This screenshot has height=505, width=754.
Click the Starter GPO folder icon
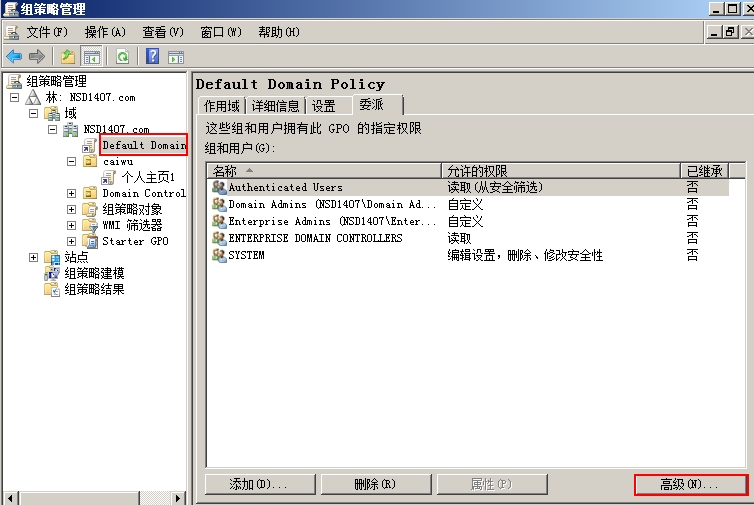point(90,241)
